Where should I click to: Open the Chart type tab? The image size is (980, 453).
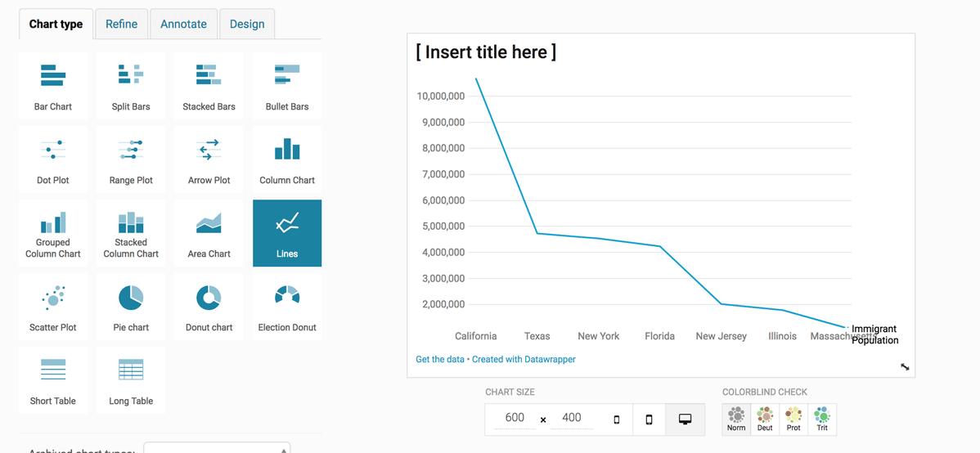pos(56,25)
